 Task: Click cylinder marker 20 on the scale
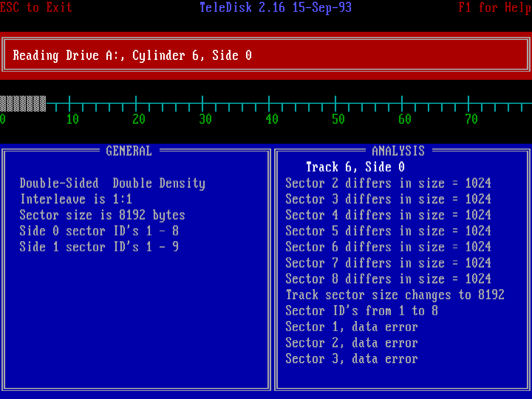point(139,119)
